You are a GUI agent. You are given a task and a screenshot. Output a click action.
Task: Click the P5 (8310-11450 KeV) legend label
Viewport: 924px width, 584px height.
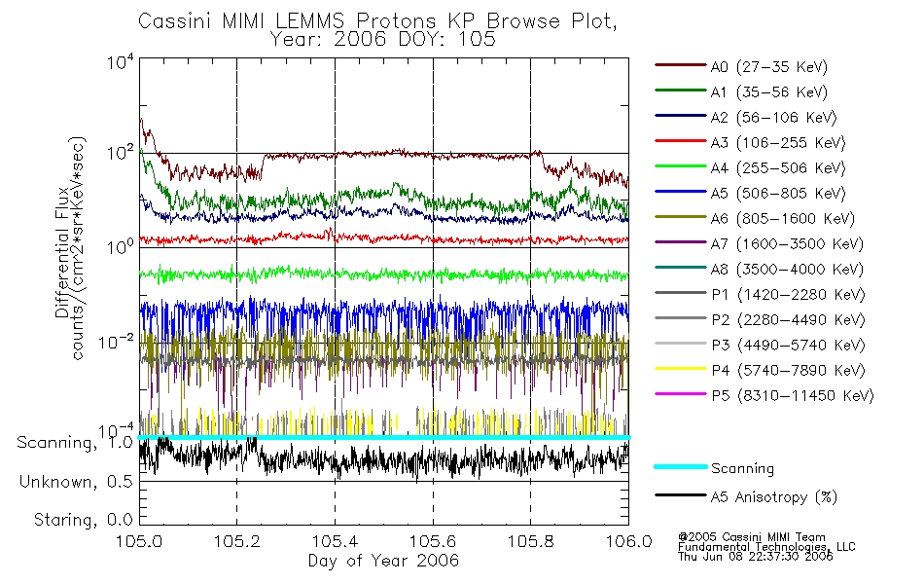(x=793, y=396)
